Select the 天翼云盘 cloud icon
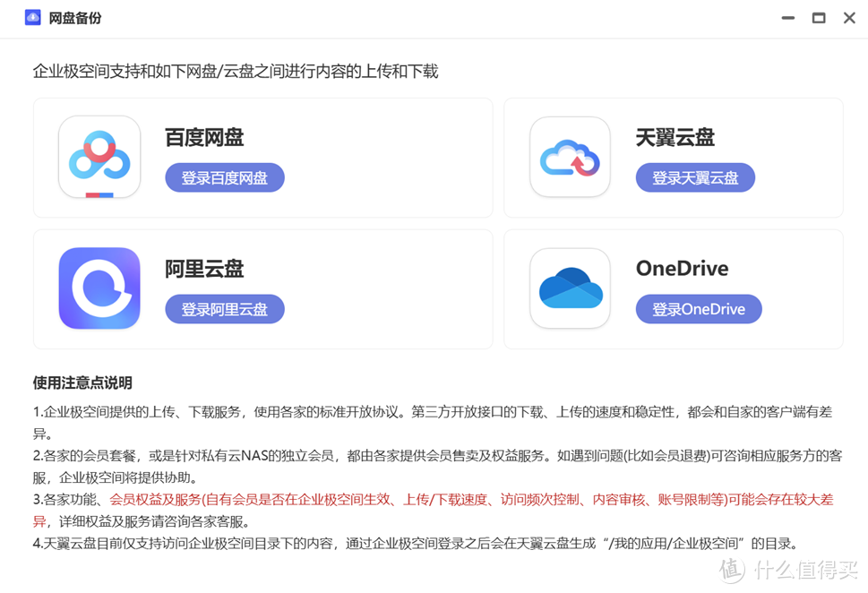 coord(570,158)
